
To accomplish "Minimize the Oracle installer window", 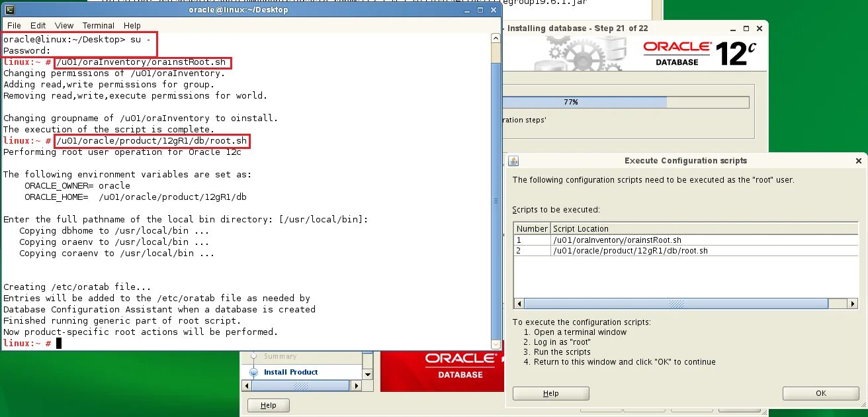I will [x=732, y=28].
